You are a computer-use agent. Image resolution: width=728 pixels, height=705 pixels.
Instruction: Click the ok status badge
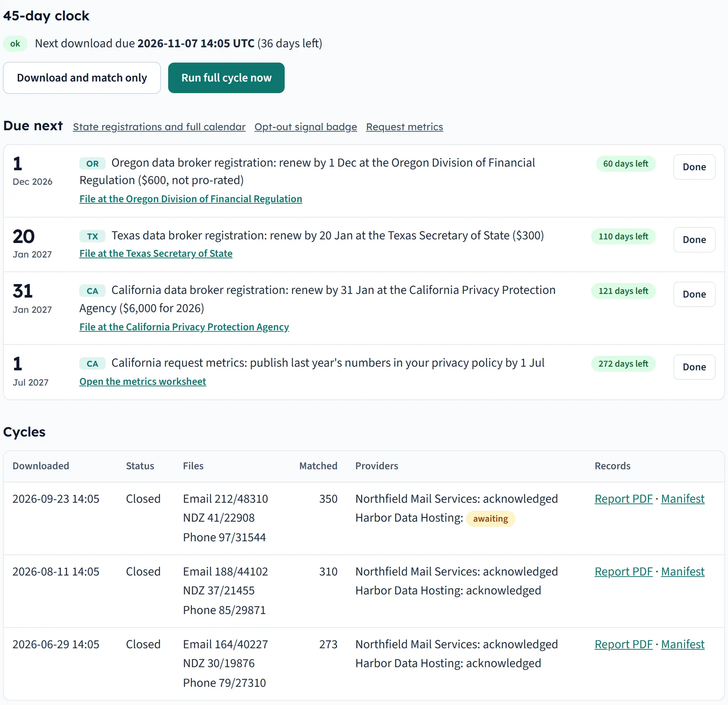pos(15,43)
